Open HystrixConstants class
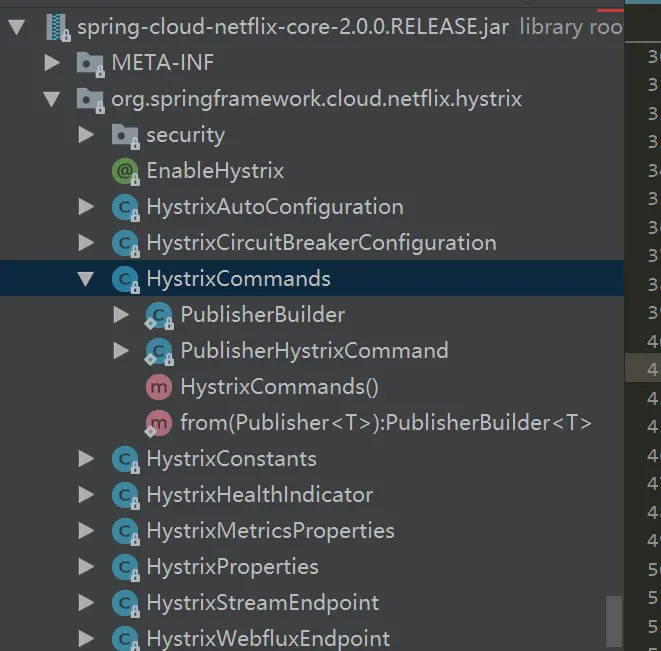The width and height of the screenshot is (661, 651). click(231, 459)
